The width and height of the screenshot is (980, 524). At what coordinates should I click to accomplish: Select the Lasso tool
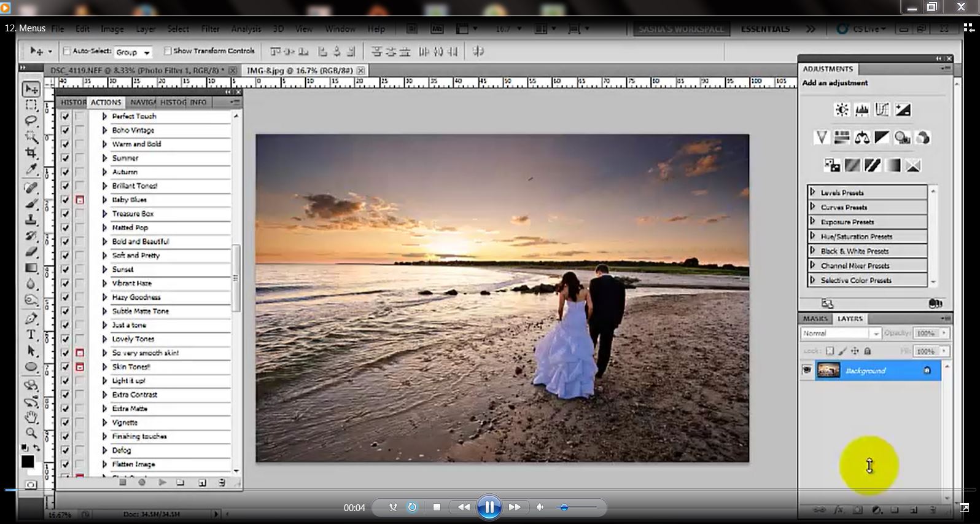click(31, 120)
